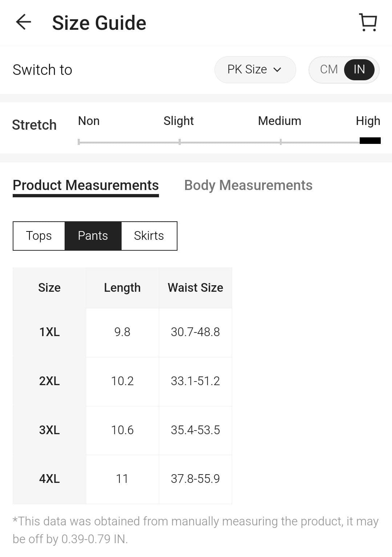Screen dimensions: 392x557
Task: Open the shopping cart
Action: point(368,23)
